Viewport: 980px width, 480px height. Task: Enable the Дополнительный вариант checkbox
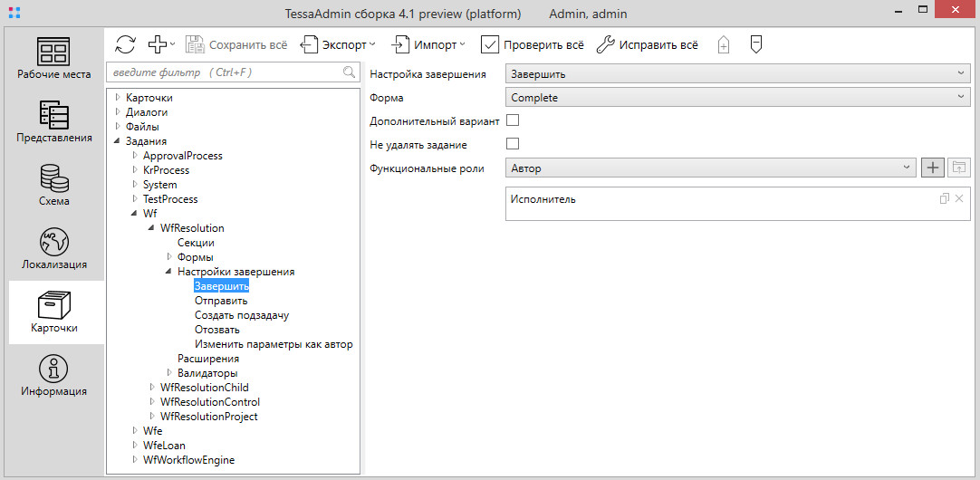coord(513,120)
